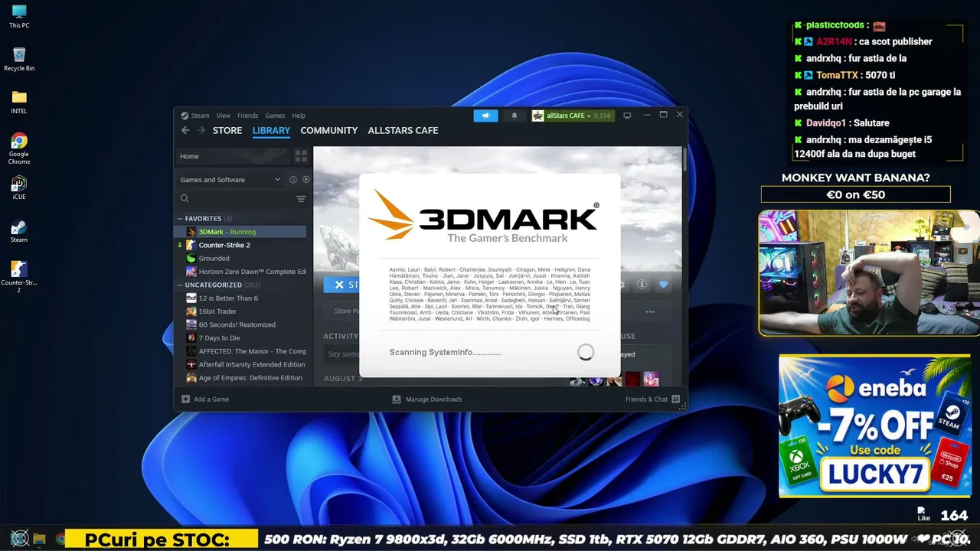Open Friends & Chat

653,399
